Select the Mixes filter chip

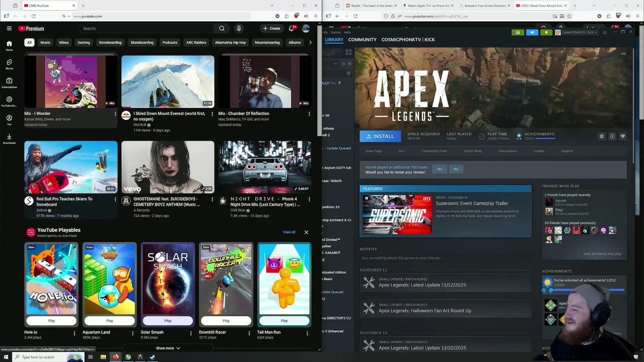tap(64, 43)
